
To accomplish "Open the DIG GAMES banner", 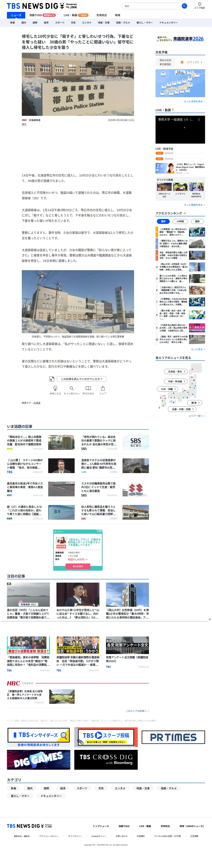I will click(39, 759).
